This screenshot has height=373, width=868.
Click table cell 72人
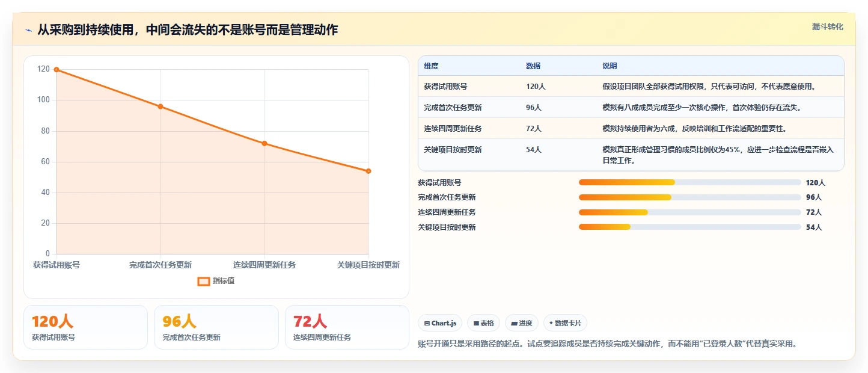[534, 129]
